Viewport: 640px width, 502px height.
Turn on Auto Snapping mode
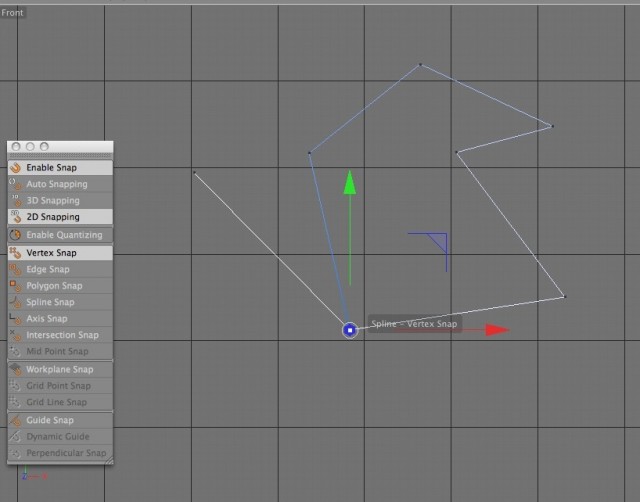tap(60, 184)
